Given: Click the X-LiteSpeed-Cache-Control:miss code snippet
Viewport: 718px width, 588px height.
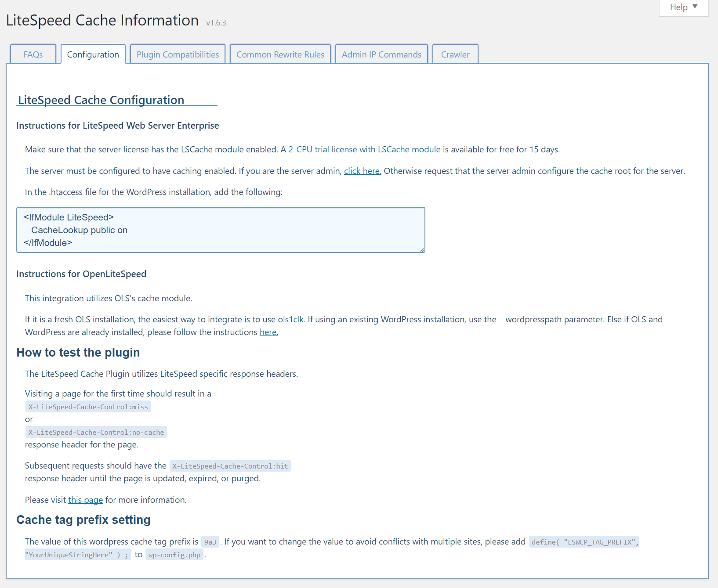Looking at the screenshot, I should click(88, 407).
